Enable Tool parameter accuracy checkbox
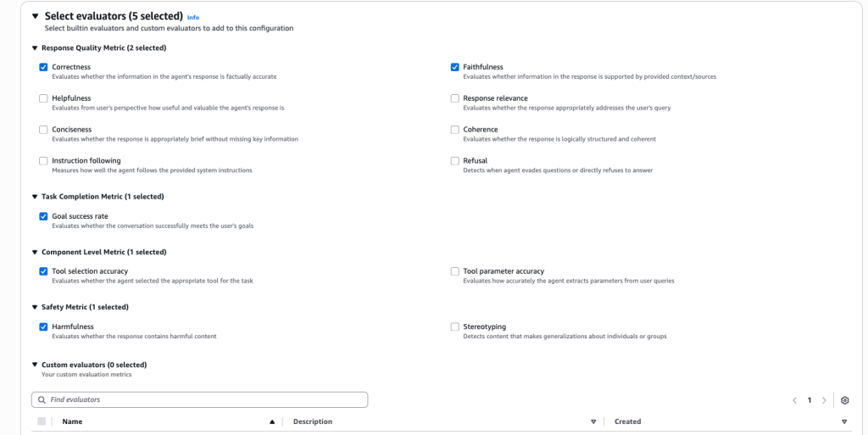Screen dimensions: 868x435 click(x=455, y=271)
